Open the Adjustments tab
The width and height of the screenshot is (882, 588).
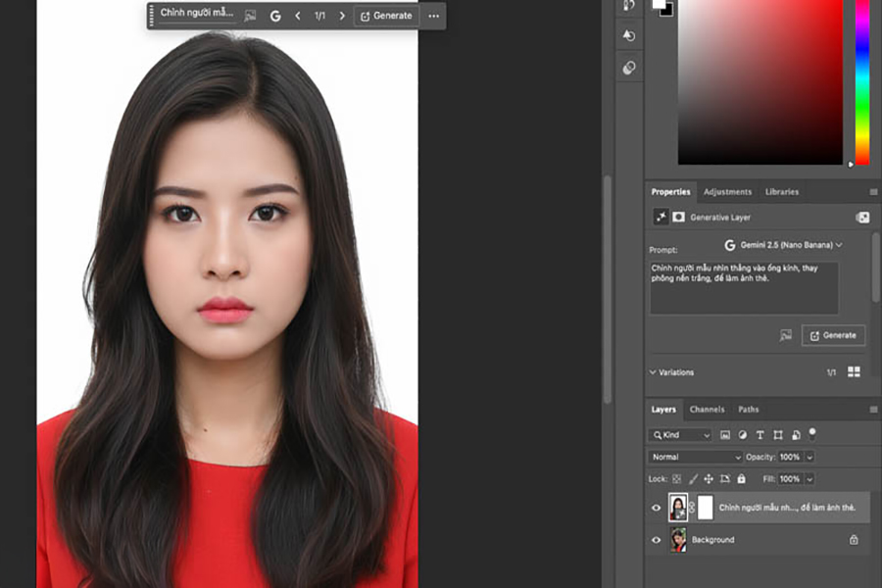click(727, 192)
